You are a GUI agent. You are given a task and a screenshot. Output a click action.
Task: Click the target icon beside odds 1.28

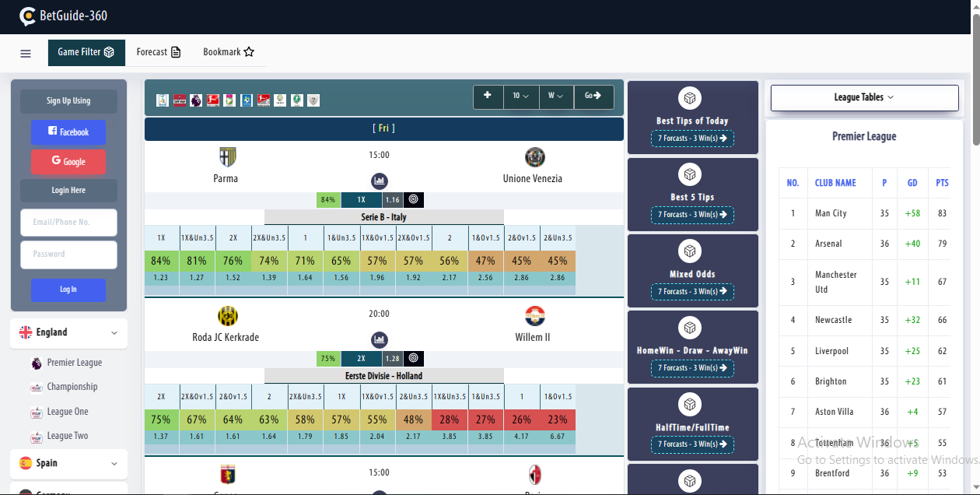pyautogui.click(x=414, y=359)
